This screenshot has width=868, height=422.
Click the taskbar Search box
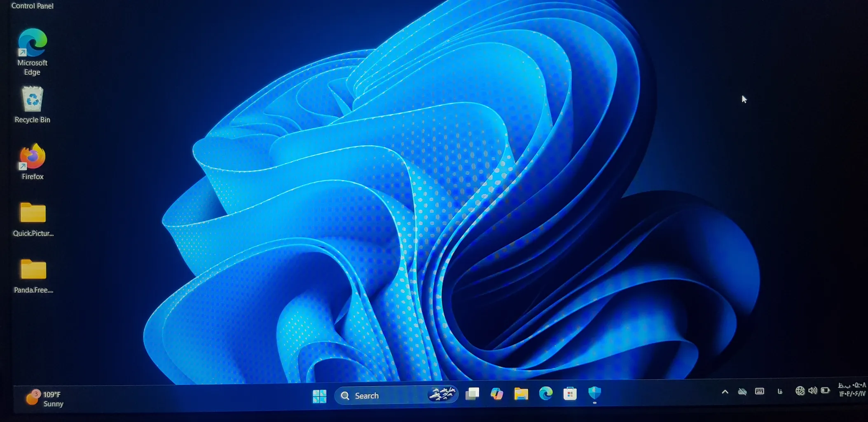(383, 396)
